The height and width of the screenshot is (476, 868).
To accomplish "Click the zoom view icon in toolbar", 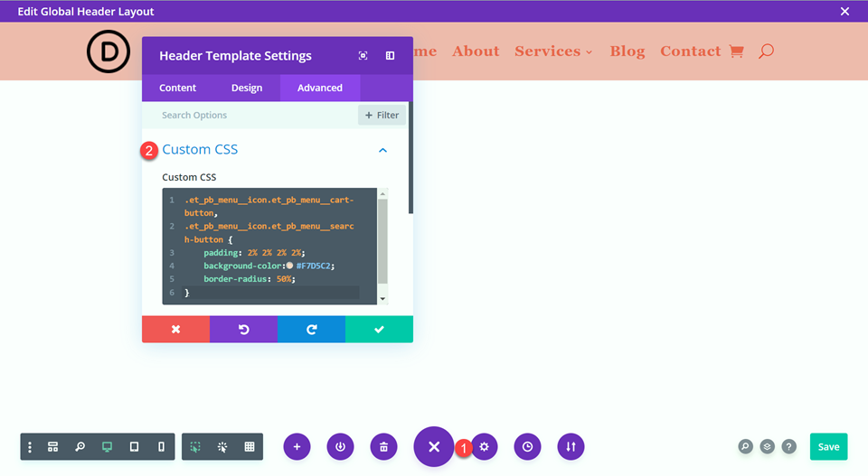I will pos(80,447).
